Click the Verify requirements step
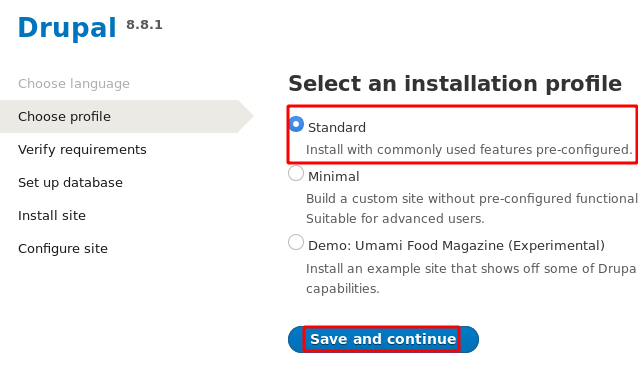This screenshot has height=366, width=638. click(x=82, y=149)
